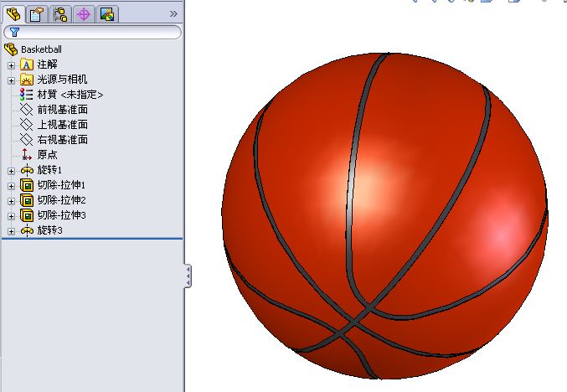Click the 切除-拉伸1 cut-extrude icon
Screen dimensions: 567x392
click(x=27, y=185)
